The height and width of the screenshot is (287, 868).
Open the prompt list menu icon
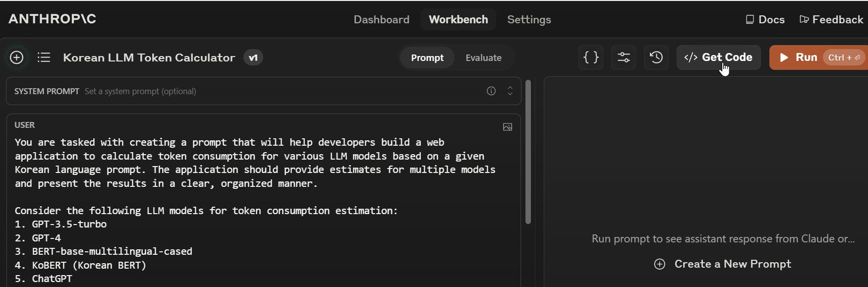(44, 57)
